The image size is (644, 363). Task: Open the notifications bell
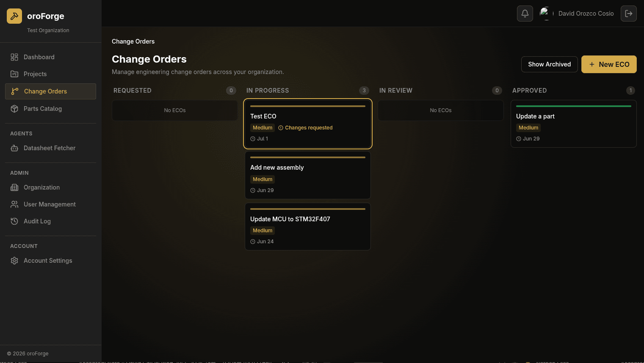(525, 14)
